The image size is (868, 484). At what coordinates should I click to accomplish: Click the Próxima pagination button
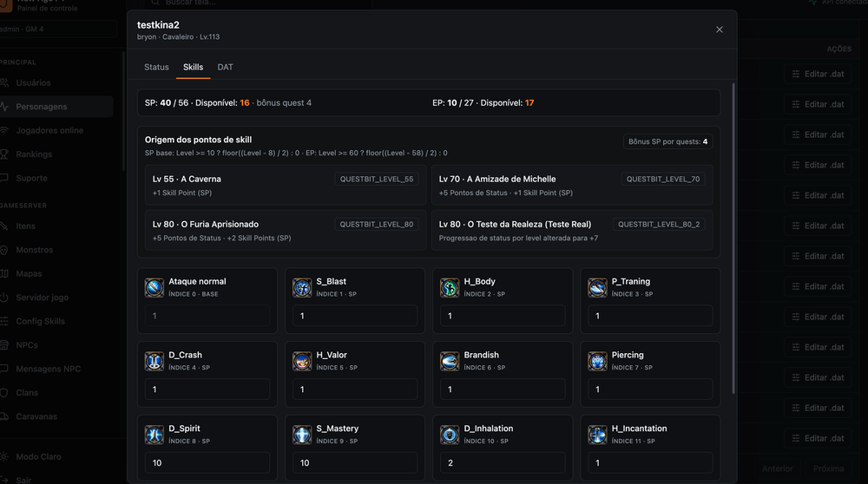pos(828,468)
